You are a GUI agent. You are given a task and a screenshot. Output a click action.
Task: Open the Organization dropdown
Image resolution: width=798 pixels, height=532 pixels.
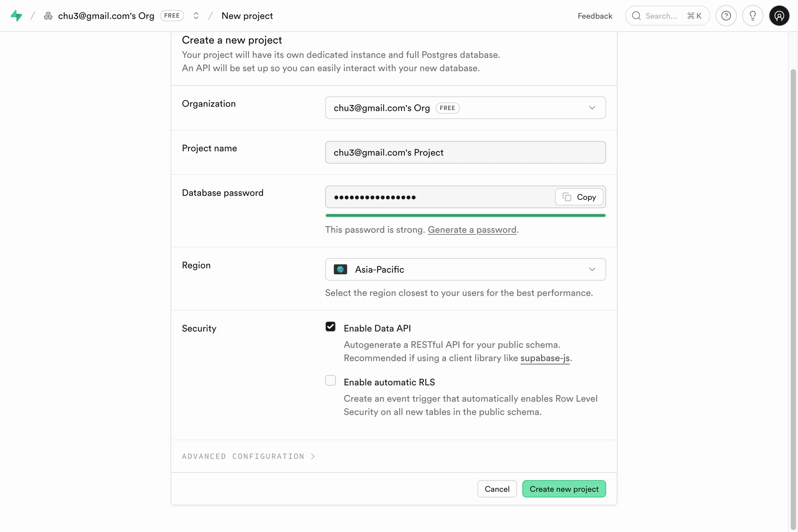click(x=465, y=107)
